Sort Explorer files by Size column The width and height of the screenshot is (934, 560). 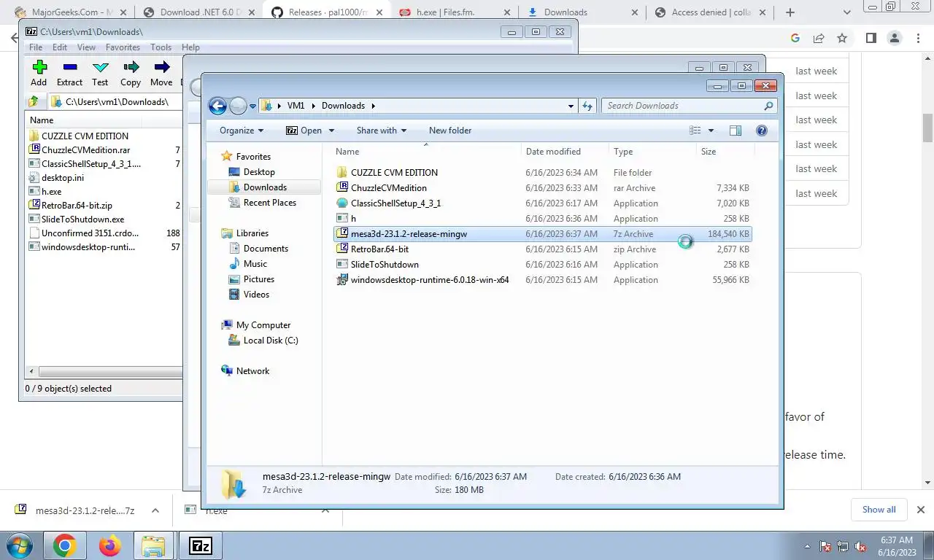click(x=727, y=152)
